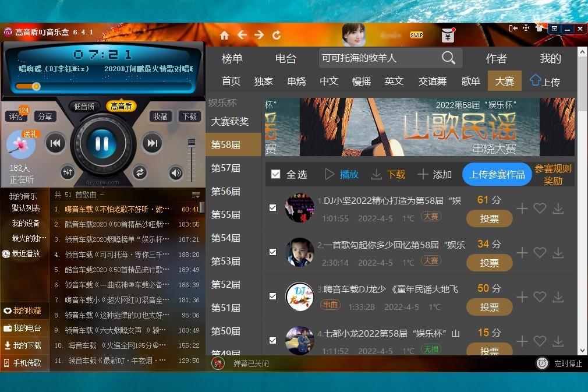Click 下载 in the contest toolbar
Image resolution: width=588 pixels, height=392 pixels.
(x=388, y=174)
